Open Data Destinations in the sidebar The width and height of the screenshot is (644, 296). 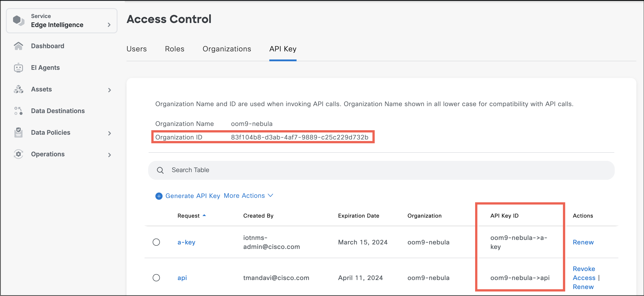[58, 111]
